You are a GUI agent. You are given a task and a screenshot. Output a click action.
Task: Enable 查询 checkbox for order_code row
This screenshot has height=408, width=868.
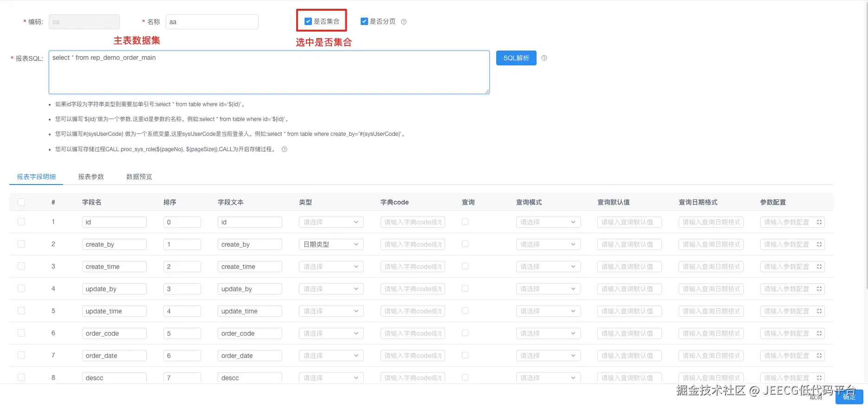pyautogui.click(x=465, y=333)
